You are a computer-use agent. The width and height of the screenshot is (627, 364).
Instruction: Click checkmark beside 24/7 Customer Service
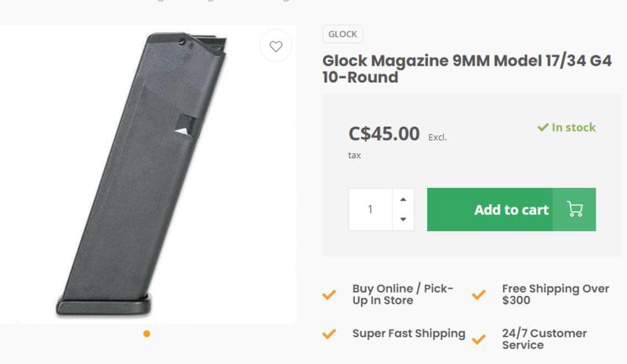point(479,339)
